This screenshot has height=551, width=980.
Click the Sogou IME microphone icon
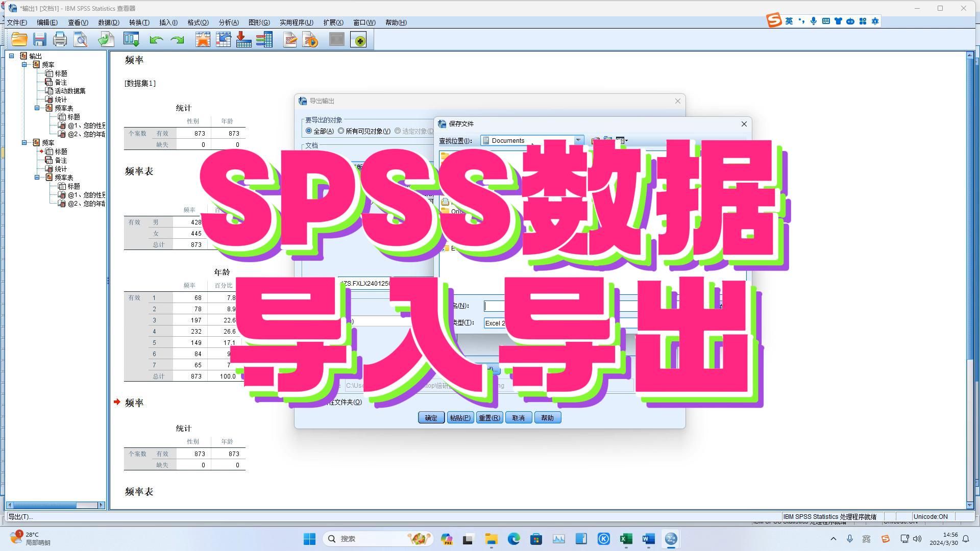point(814,21)
